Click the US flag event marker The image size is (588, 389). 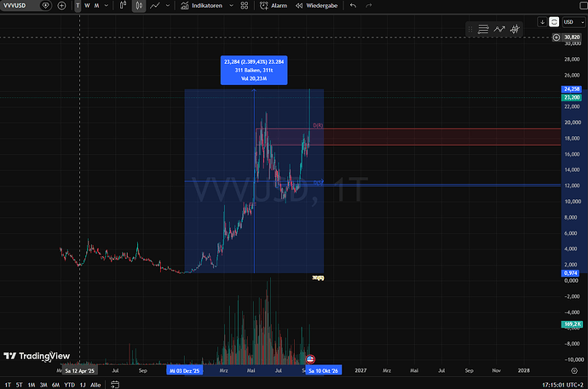(x=310, y=359)
